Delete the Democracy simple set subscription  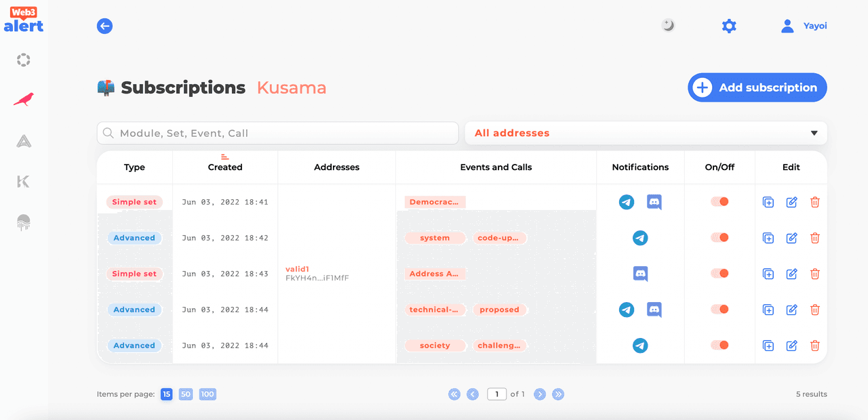(815, 202)
